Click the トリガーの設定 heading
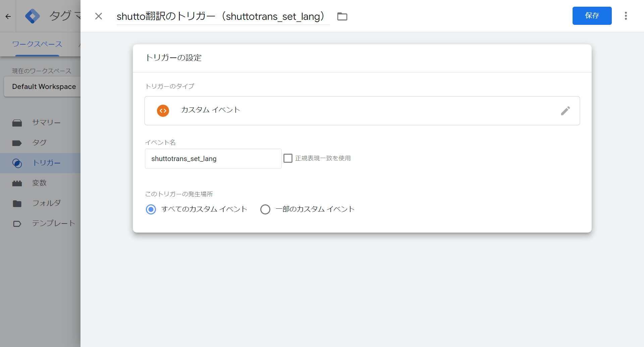The width and height of the screenshot is (644, 347). (x=173, y=58)
